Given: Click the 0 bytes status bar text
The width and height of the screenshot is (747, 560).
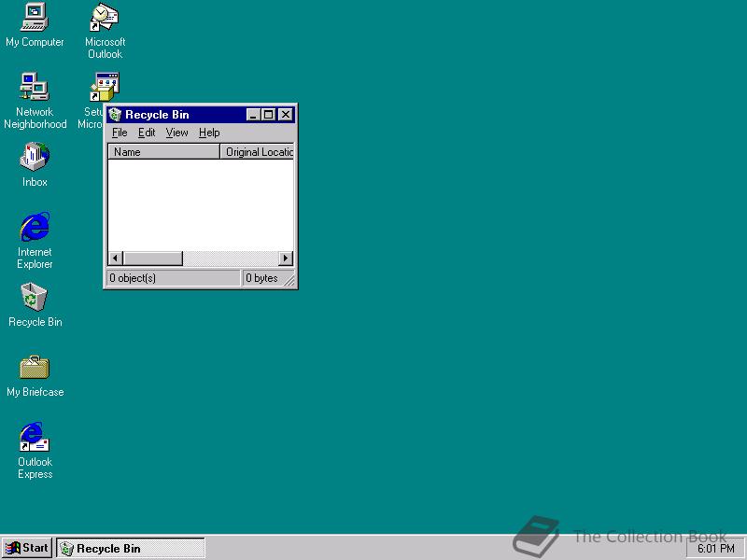Looking at the screenshot, I should 261,278.
